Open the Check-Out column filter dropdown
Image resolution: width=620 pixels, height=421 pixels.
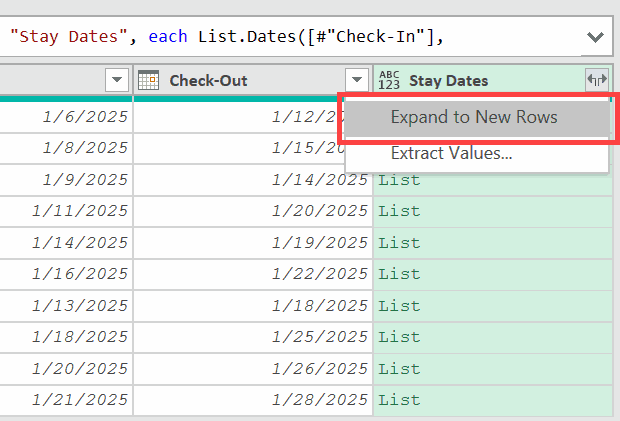[x=357, y=80]
